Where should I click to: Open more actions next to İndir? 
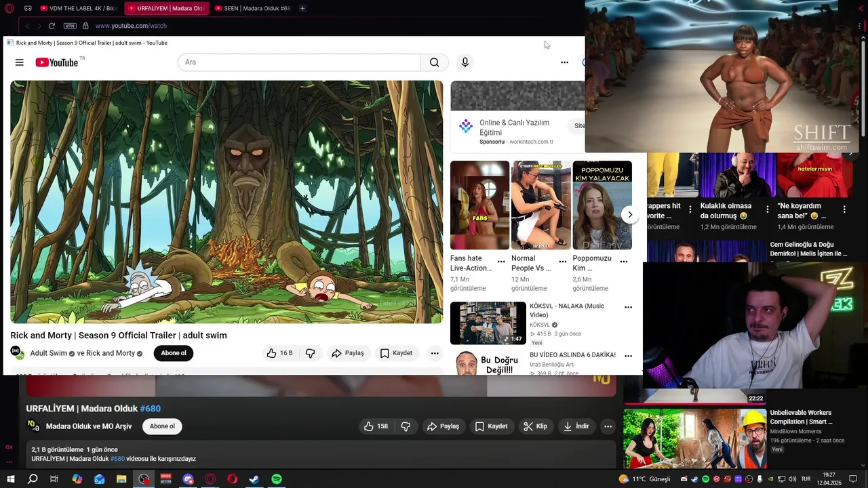coord(608,426)
